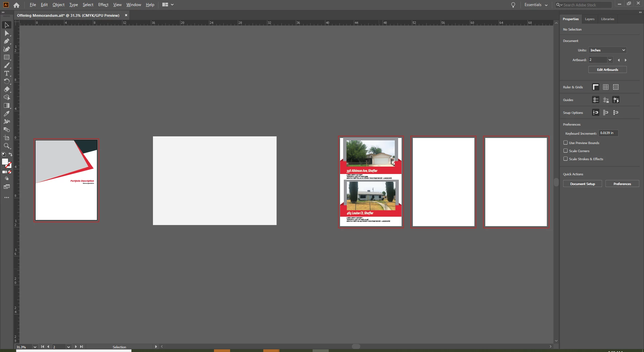Open drawing mode icon in toolbar
644x352 pixels.
tap(6, 179)
